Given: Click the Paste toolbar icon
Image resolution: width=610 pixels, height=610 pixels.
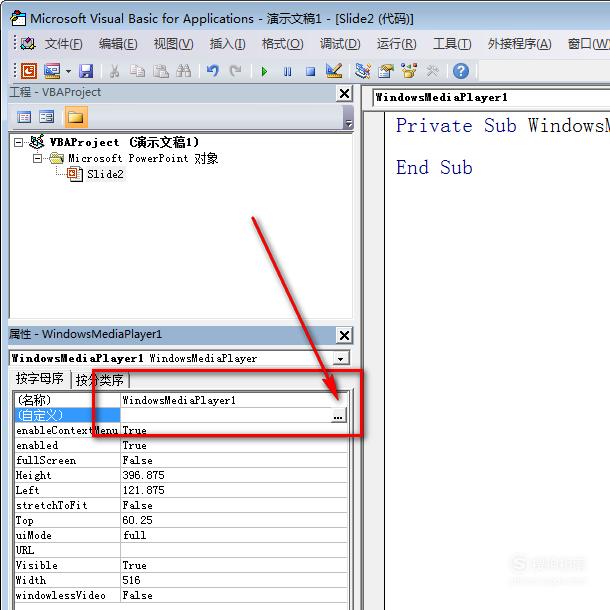Looking at the screenshot, I should (160, 71).
